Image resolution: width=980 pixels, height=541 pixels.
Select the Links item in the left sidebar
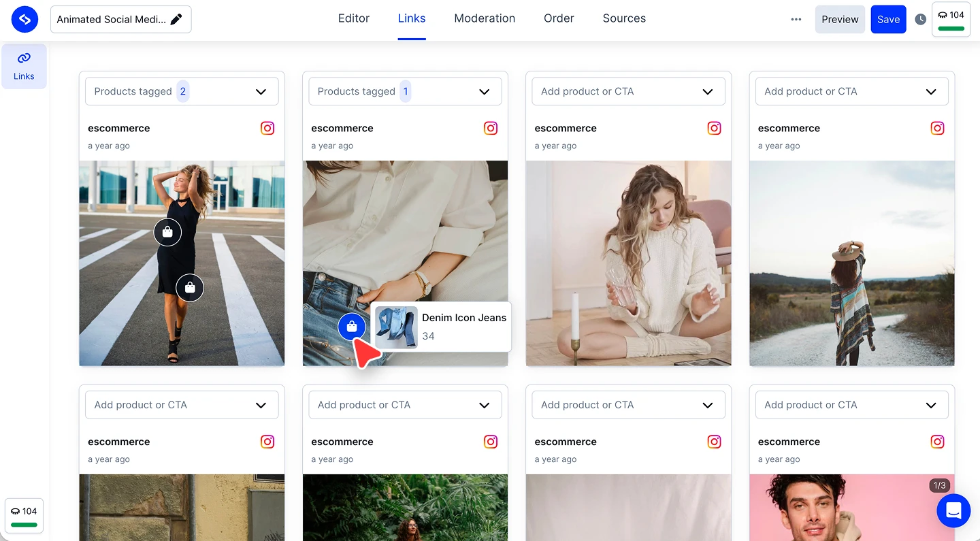tap(24, 66)
